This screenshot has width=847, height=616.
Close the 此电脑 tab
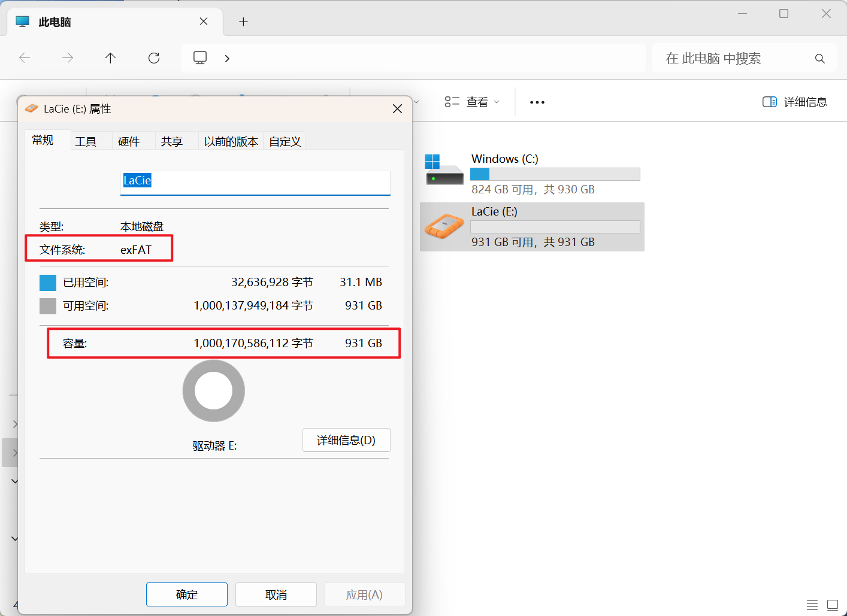tap(204, 22)
